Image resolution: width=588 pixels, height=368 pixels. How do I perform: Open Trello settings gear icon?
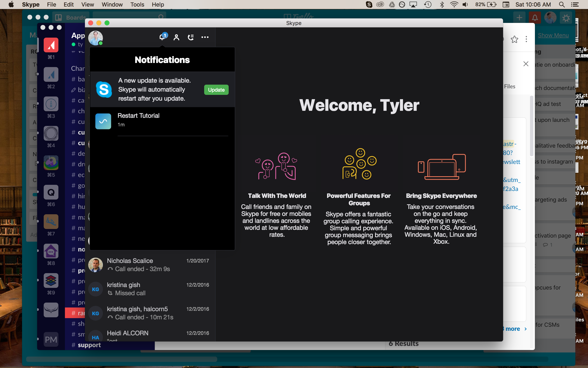click(x=566, y=18)
